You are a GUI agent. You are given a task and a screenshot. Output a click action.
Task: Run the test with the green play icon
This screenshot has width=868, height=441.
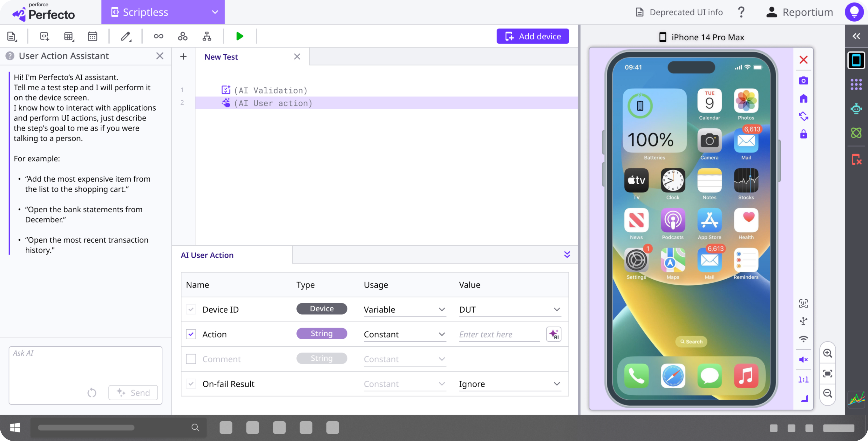point(240,37)
